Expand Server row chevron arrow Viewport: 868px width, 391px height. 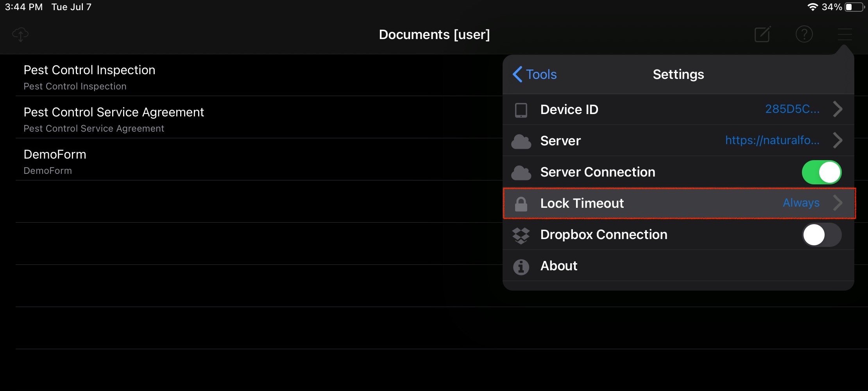pyautogui.click(x=838, y=140)
